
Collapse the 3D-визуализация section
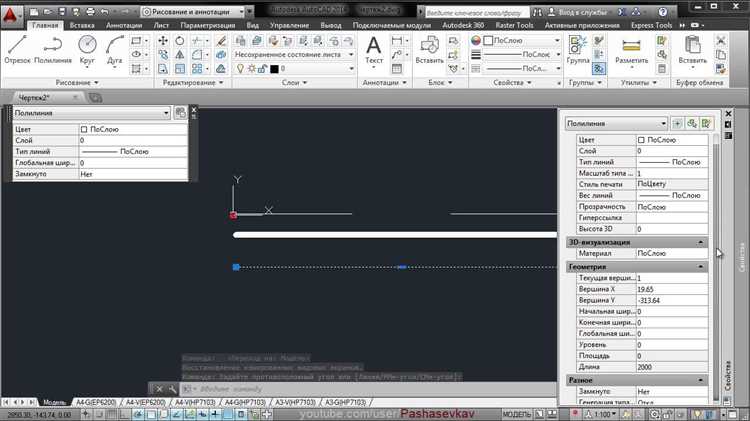pyautogui.click(x=701, y=242)
